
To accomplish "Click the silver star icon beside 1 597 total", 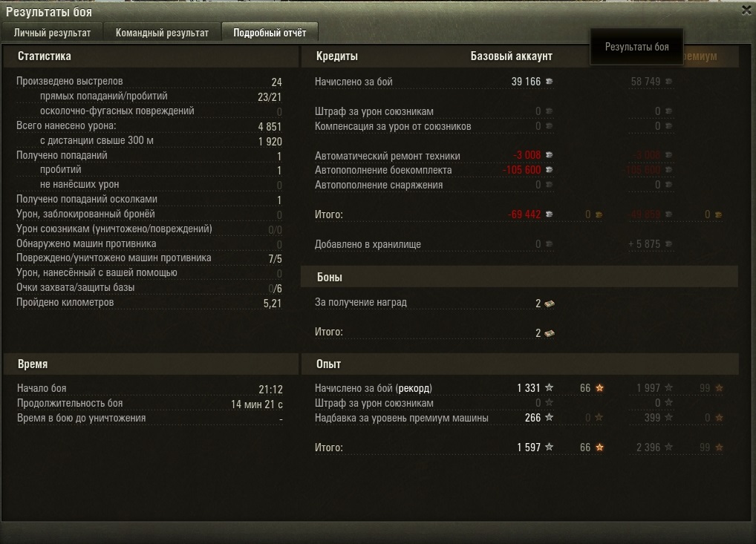I will click(x=549, y=447).
